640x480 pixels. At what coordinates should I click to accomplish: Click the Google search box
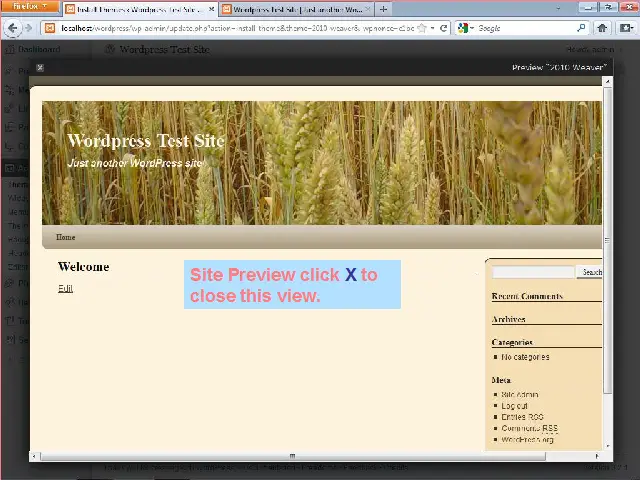[526, 28]
